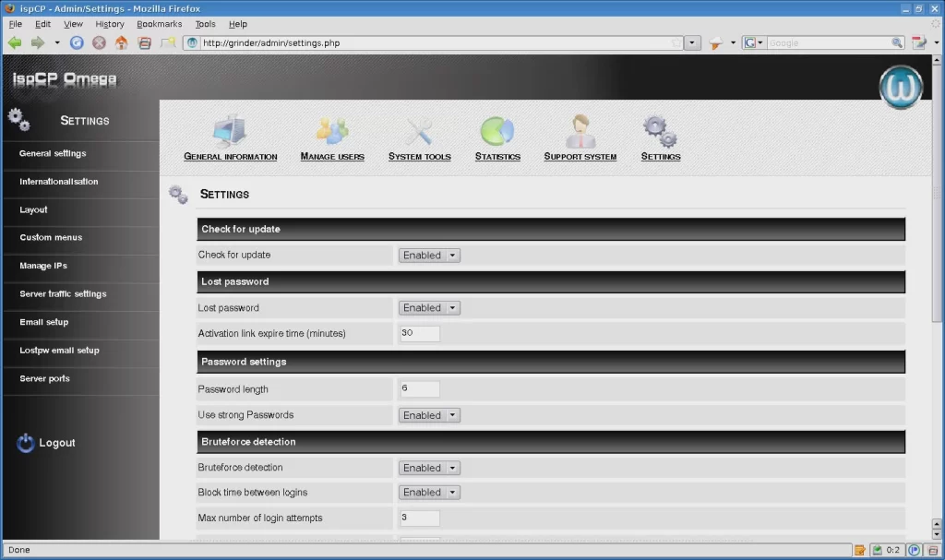Click the Google search engine icon
This screenshot has width=945, height=560.
pos(749,42)
